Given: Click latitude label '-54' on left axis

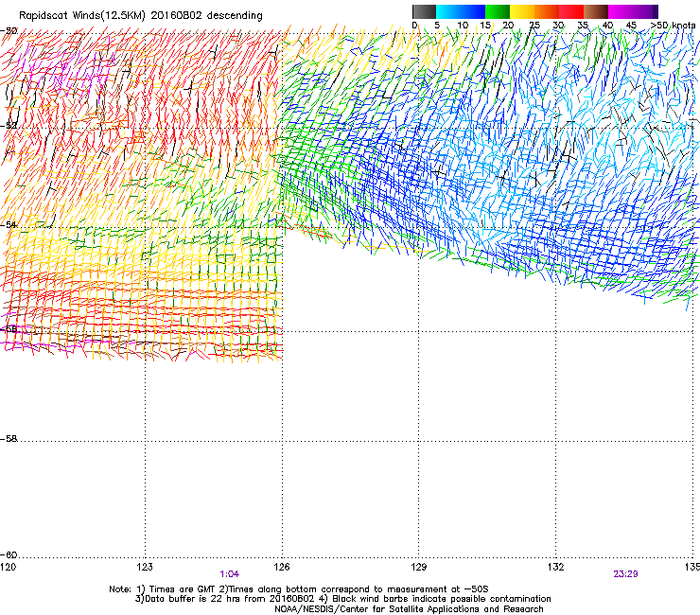Looking at the screenshot, I should pos(9,224).
